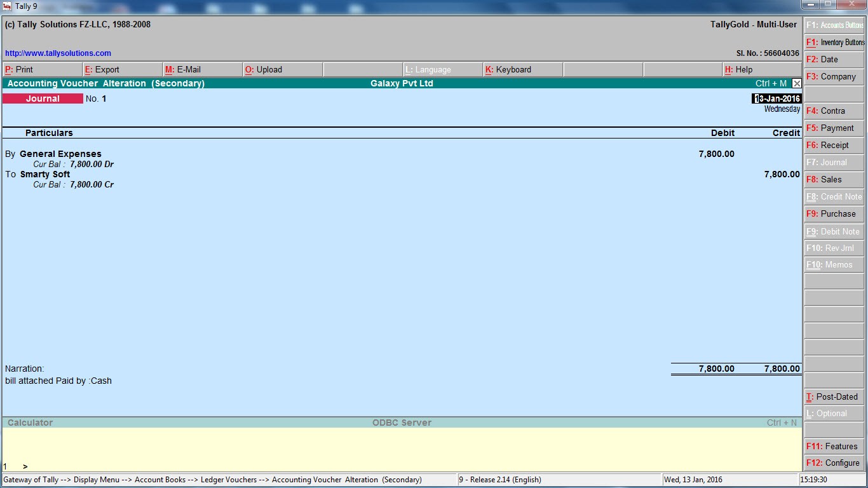
Task: Click the total debit 7,800.00 at bottom
Action: (716, 369)
